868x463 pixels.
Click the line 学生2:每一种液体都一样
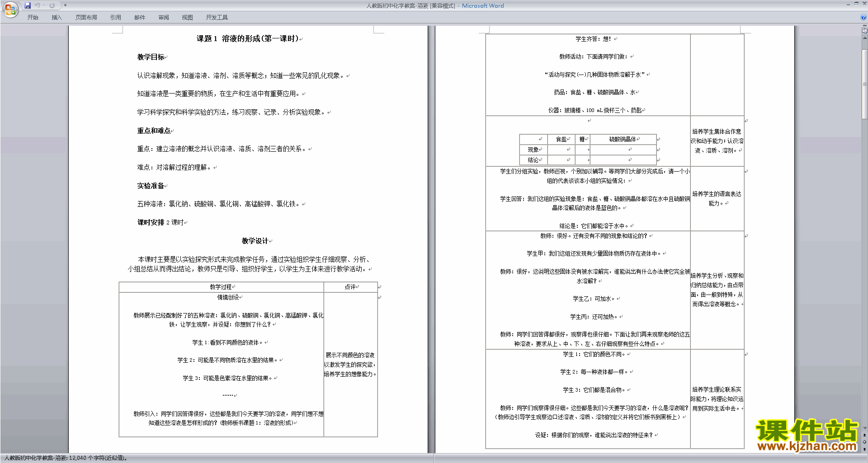[594, 372]
